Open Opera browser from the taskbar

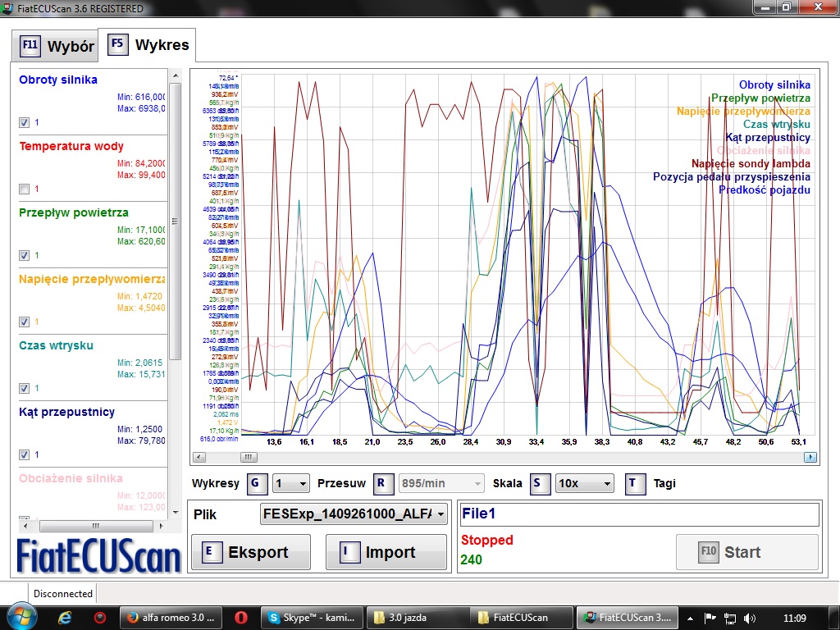tap(241, 617)
